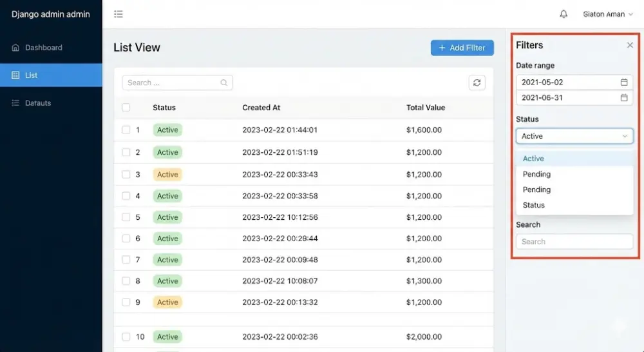Click the $2,000.00 total value
This screenshot has width=644, height=352.
[424, 337]
